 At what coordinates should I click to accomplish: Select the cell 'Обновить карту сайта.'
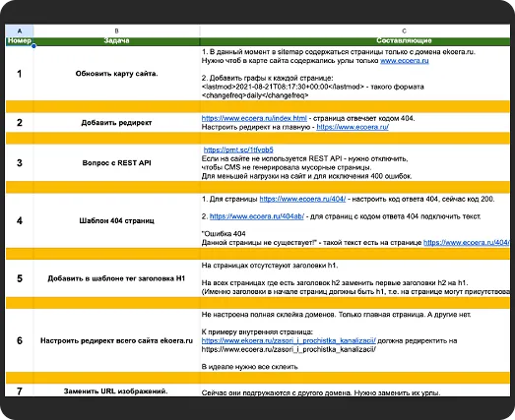click(x=116, y=74)
